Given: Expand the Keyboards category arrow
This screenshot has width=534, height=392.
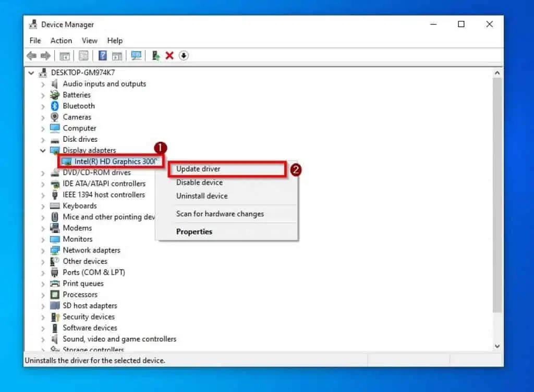Looking at the screenshot, I should [43, 206].
